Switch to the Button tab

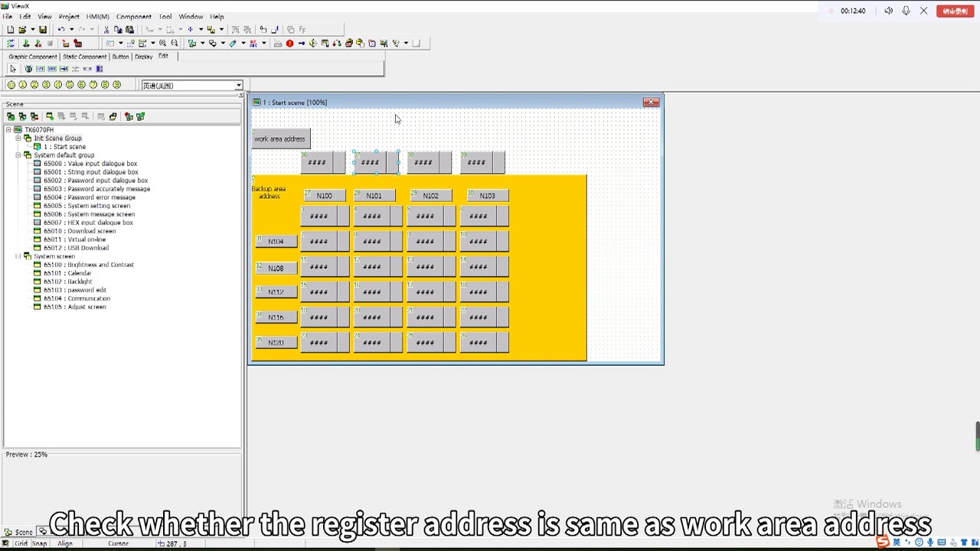coord(120,57)
